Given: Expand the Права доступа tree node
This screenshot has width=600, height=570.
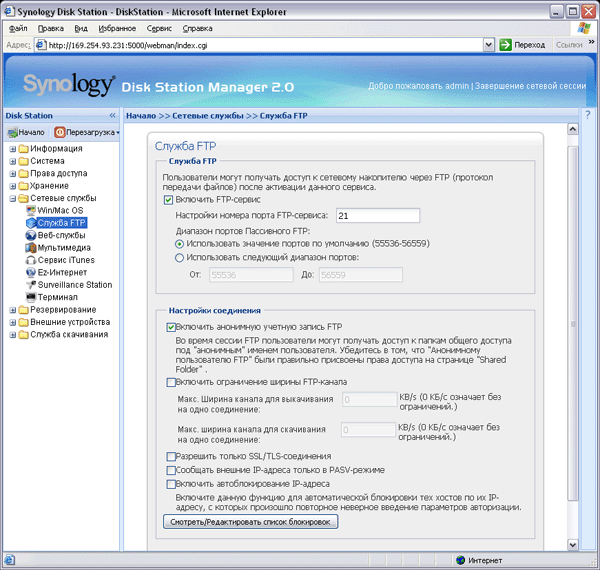Looking at the screenshot, I should 13,174.
